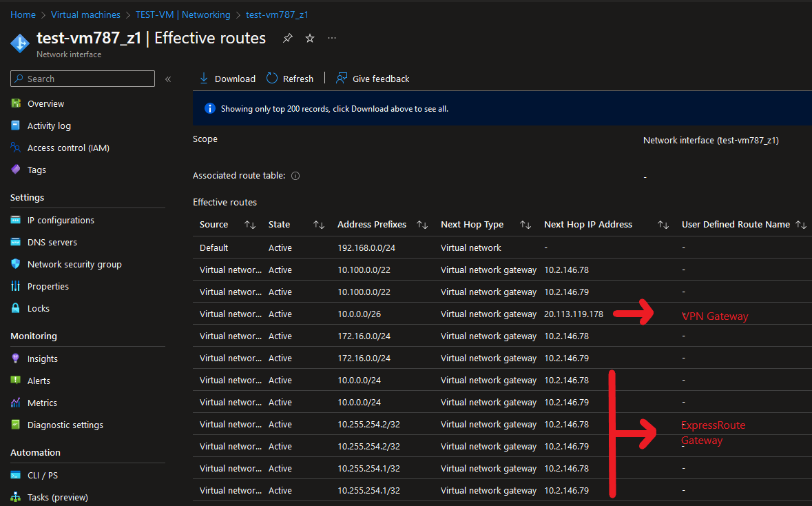Collapse the sidebar with double chevron
Image resolution: width=812 pixels, height=506 pixels.
pyautogui.click(x=168, y=79)
